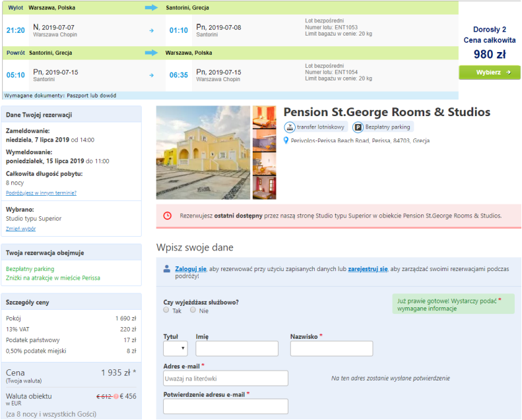Click the small arrow beside departure 05:10

click(x=152, y=75)
